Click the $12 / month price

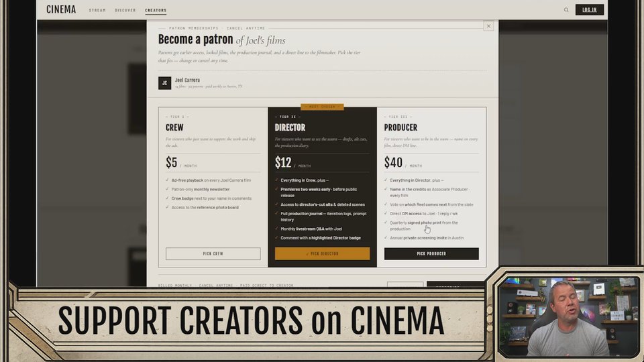[293, 163]
